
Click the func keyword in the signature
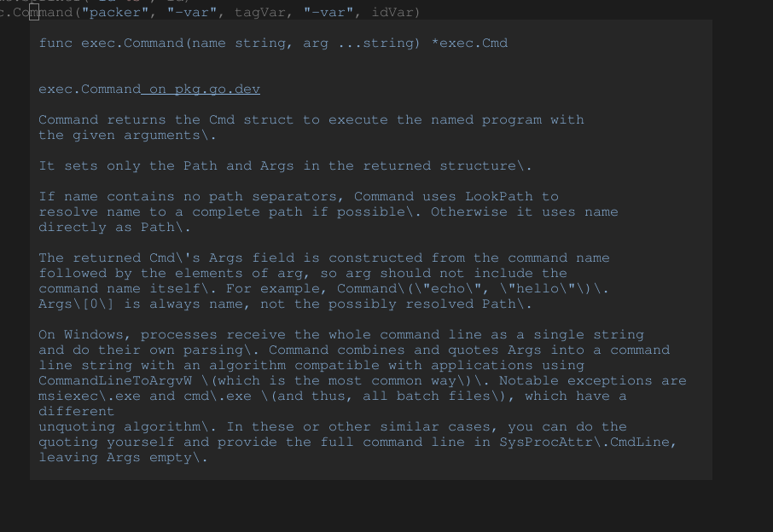tap(54, 43)
